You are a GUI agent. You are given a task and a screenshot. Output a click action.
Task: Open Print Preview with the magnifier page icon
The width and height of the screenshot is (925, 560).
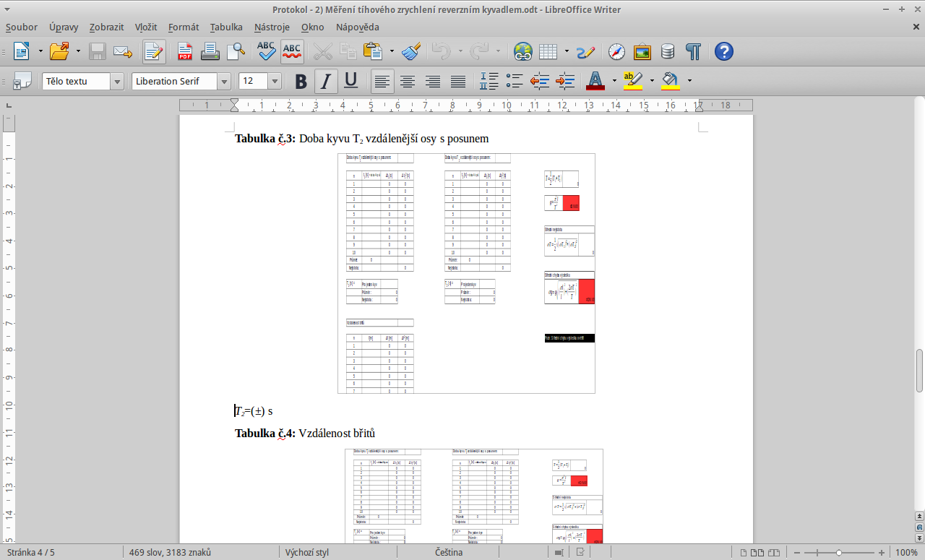pos(236,51)
